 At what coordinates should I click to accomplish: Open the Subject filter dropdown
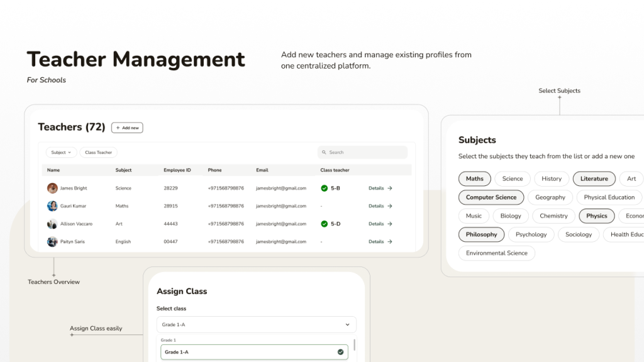tap(61, 152)
